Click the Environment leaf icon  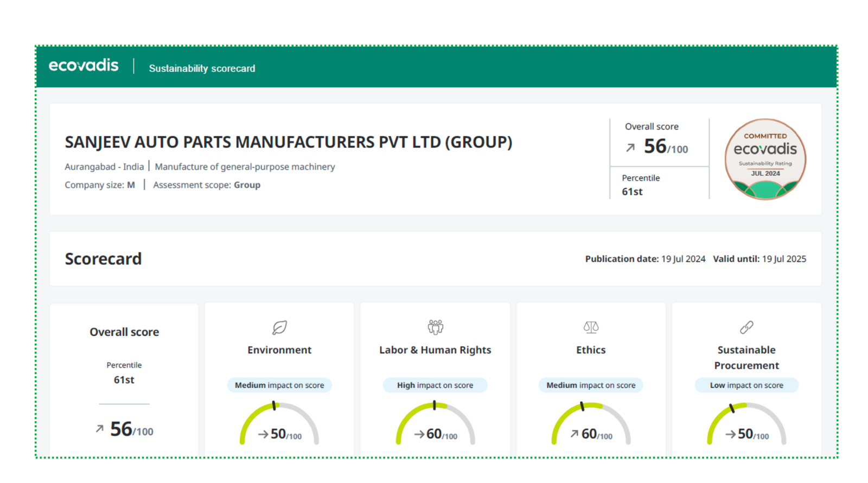tap(279, 327)
